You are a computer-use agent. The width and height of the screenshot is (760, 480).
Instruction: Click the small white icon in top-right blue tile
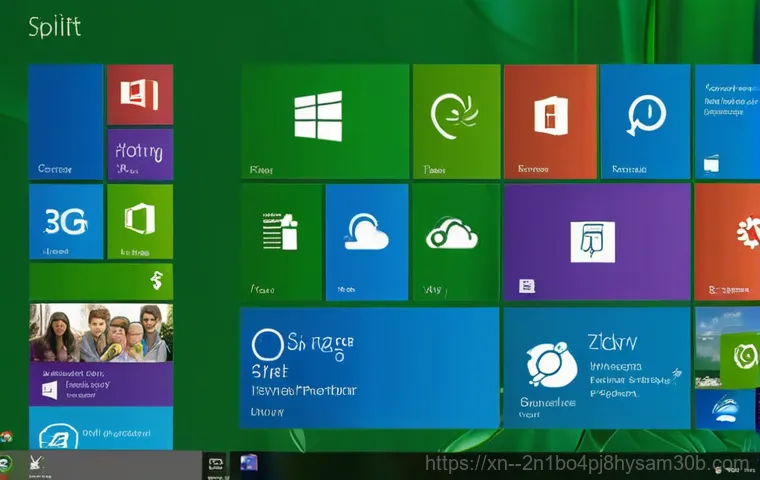pyautogui.click(x=711, y=164)
